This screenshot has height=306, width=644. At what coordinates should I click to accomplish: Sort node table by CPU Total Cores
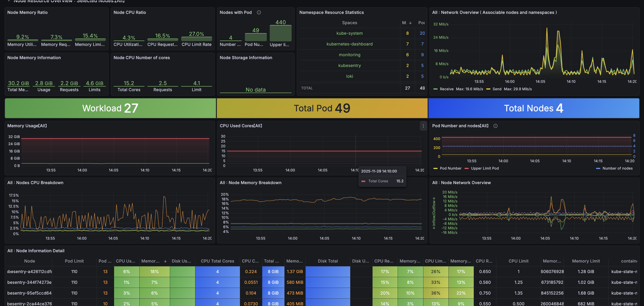coord(217,261)
